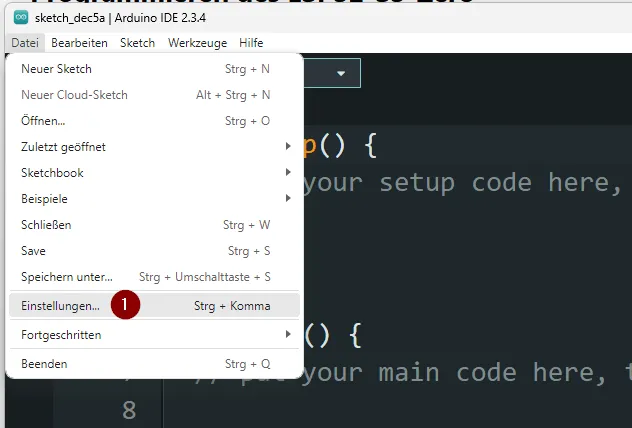This screenshot has width=632, height=428.
Task: Close the open Datei menu
Action: 25,43
